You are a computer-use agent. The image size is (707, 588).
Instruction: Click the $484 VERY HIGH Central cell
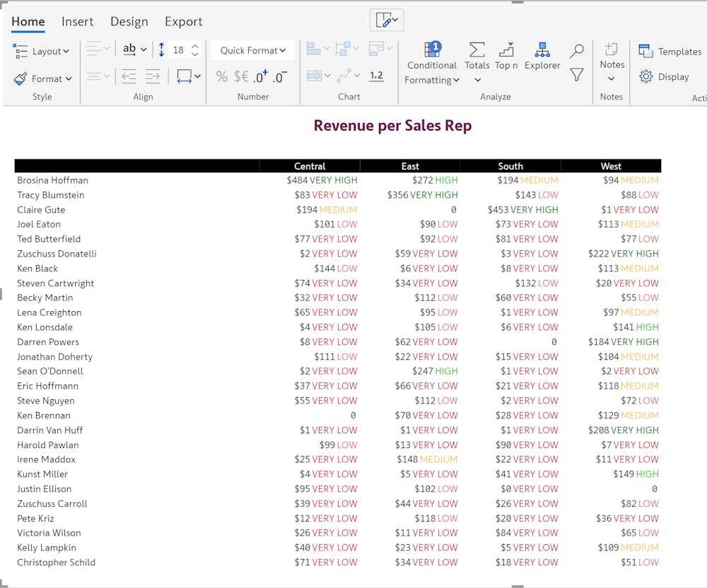pyautogui.click(x=322, y=180)
